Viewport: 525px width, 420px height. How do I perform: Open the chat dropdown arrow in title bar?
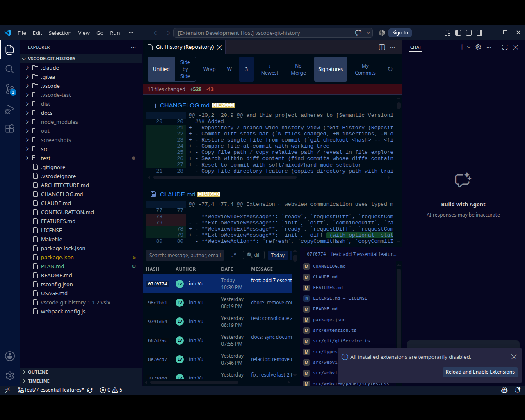pos(368,33)
